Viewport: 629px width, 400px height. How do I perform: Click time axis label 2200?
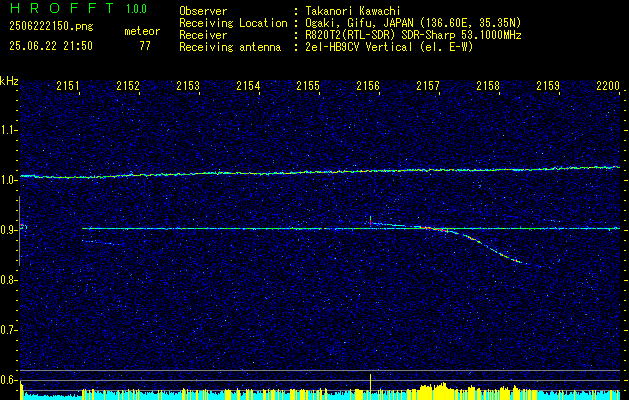(x=608, y=86)
